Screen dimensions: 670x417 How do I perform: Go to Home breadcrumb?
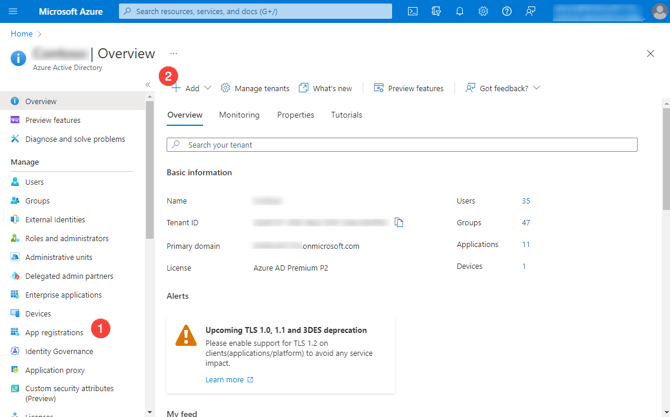(21, 34)
